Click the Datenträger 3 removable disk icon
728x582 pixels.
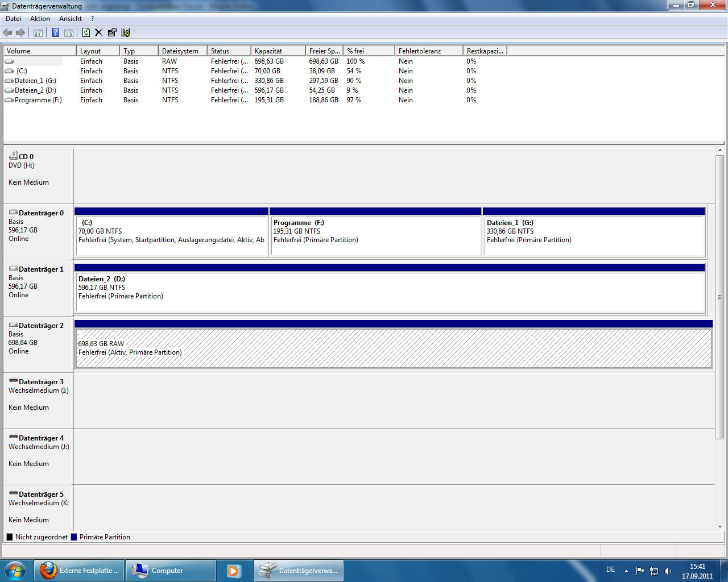[14, 381]
